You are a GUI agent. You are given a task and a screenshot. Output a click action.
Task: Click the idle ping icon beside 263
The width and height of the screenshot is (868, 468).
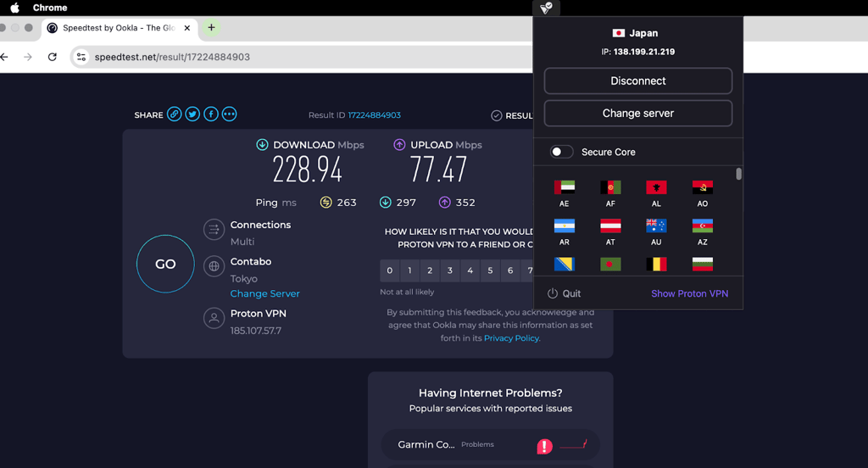tap(326, 202)
